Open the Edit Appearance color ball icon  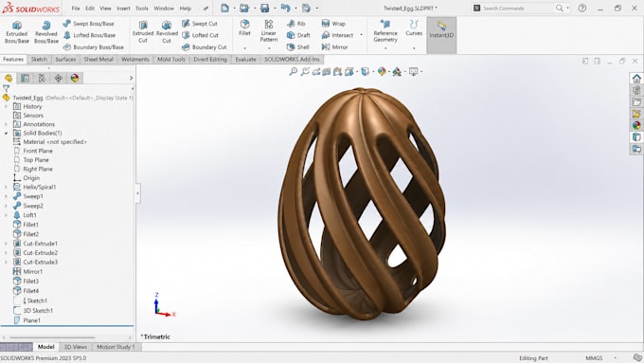click(382, 71)
